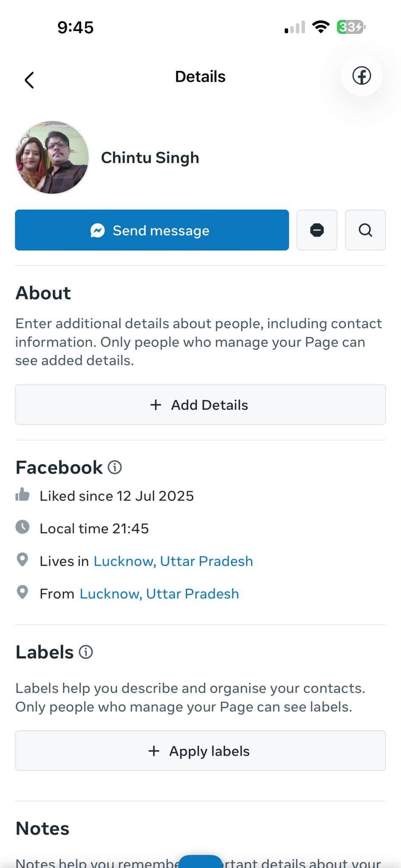The image size is (401, 868).
Task: Click the Send message button
Action: (152, 230)
